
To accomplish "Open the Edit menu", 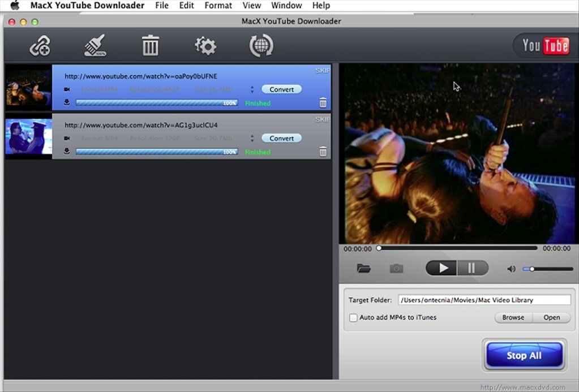I will tap(186, 6).
